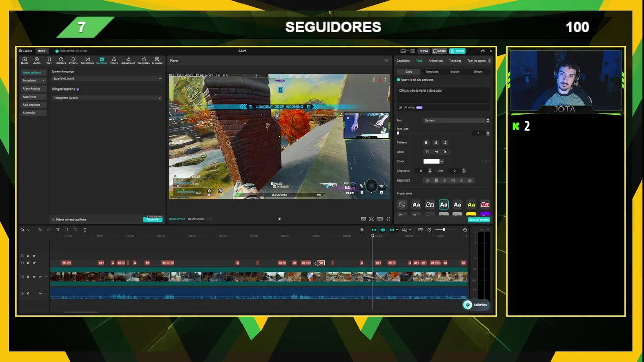Play the video preview

click(280, 219)
